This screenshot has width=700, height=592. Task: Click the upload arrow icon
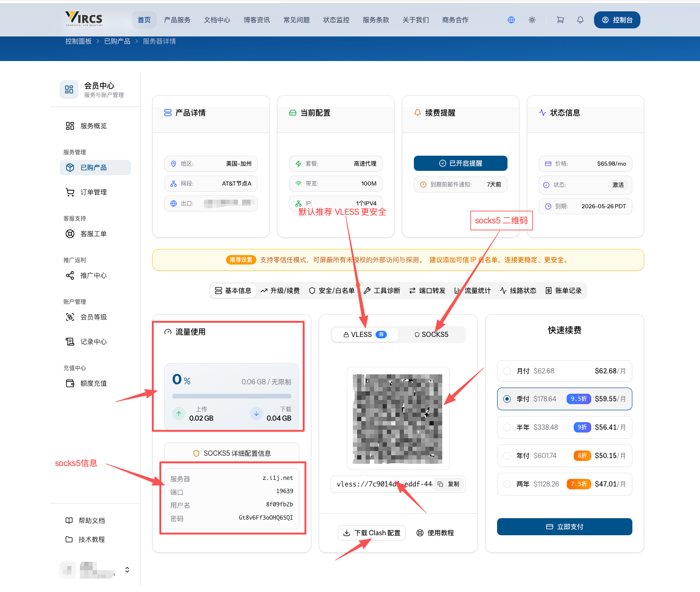coord(179,414)
